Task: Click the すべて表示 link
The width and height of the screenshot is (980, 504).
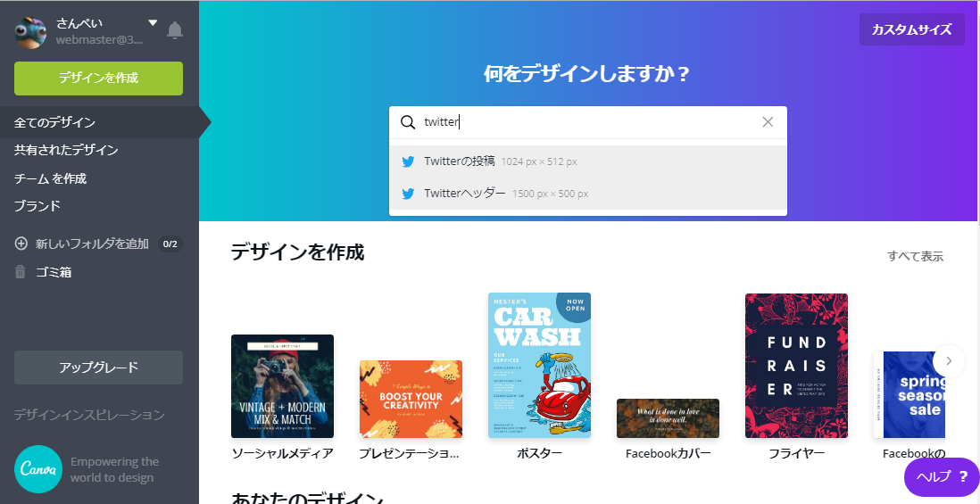Action: click(x=915, y=256)
